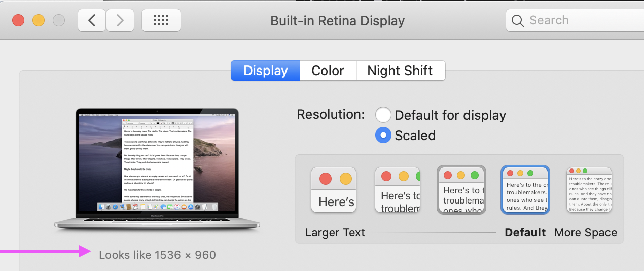Click the yellow minimize window button
The height and width of the screenshot is (271, 644).
[39, 20]
